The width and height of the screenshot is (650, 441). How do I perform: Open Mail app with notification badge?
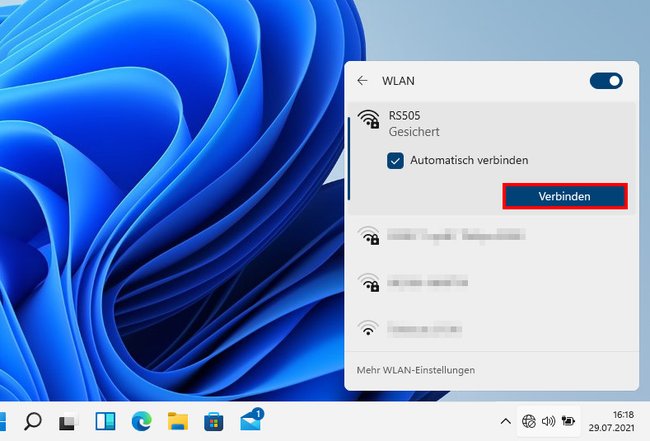pos(251,420)
